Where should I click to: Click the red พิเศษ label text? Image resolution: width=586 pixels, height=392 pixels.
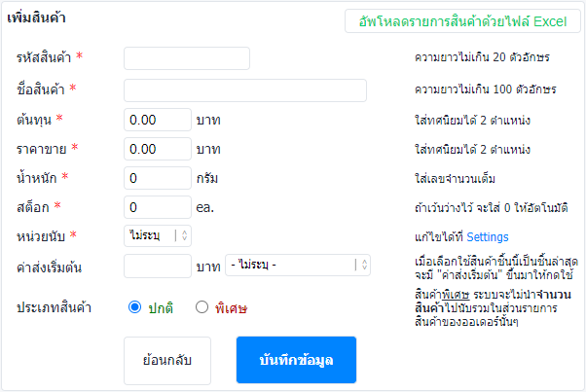point(231,308)
